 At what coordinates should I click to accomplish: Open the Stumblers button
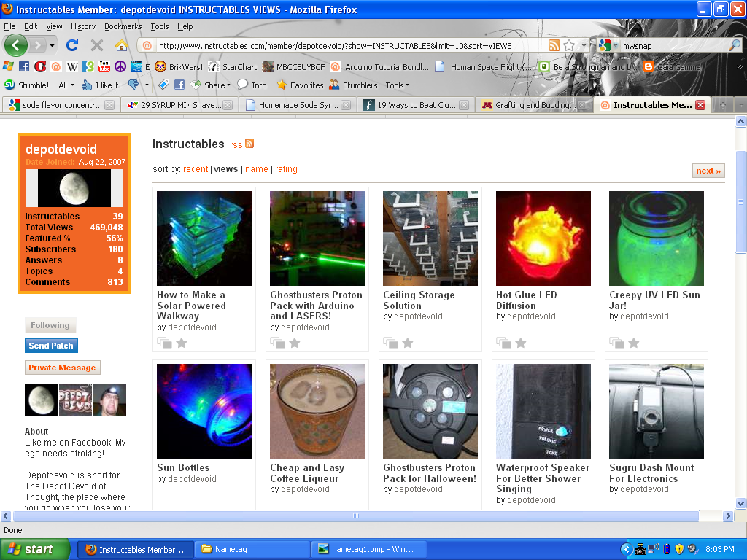(353, 85)
